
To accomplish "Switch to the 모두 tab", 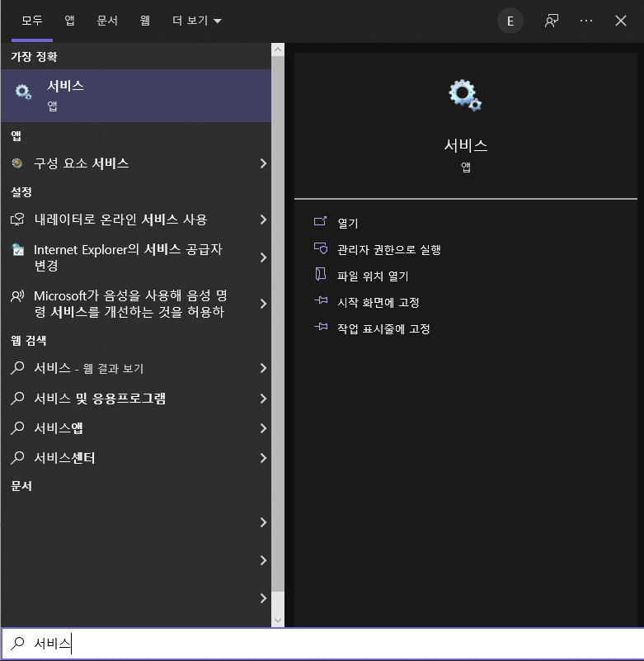I will (32, 21).
